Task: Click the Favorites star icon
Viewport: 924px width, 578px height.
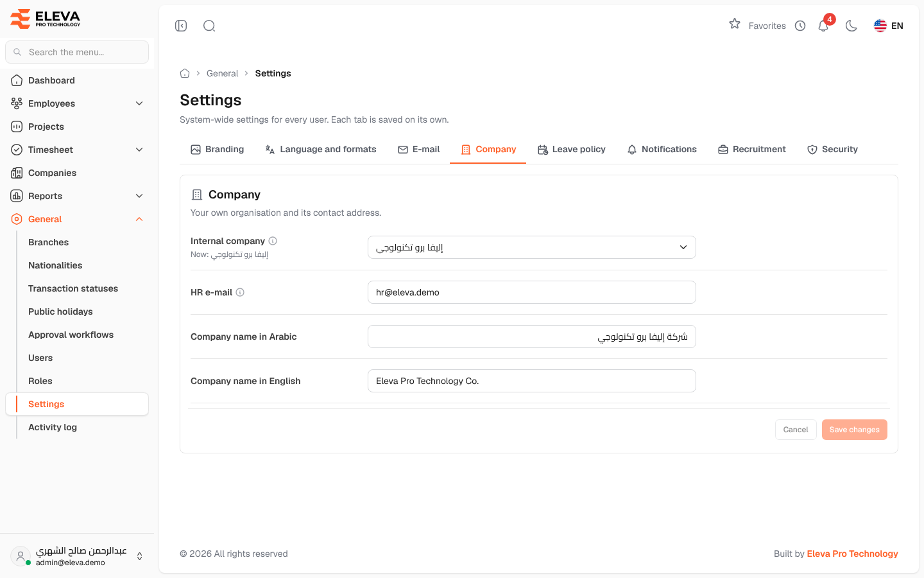Action: click(735, 24)
